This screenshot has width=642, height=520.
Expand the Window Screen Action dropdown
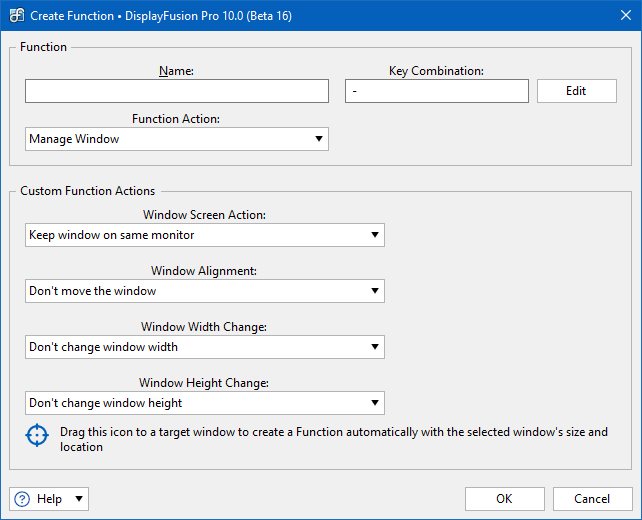coord(205,235)
